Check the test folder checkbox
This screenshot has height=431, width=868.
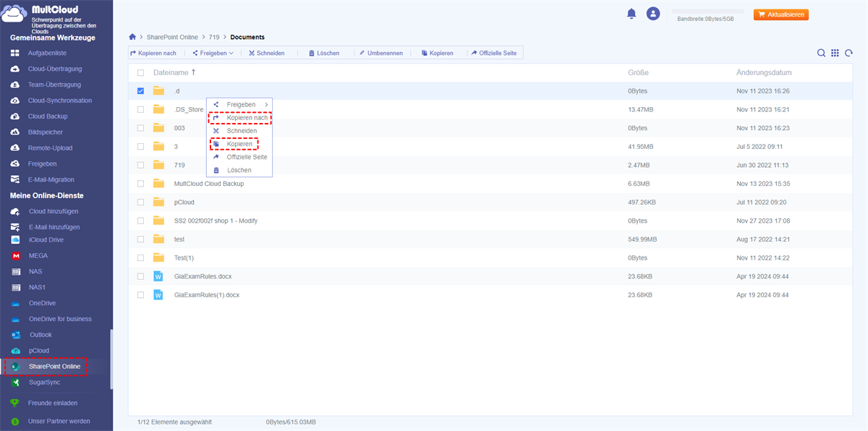(x=140, y=239)
